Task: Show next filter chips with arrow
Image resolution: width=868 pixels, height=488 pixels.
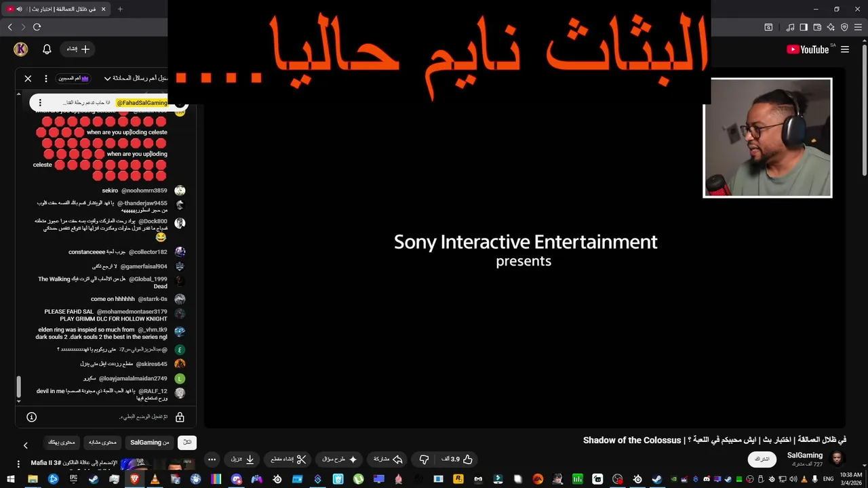Action: click(x=26, y=445)
